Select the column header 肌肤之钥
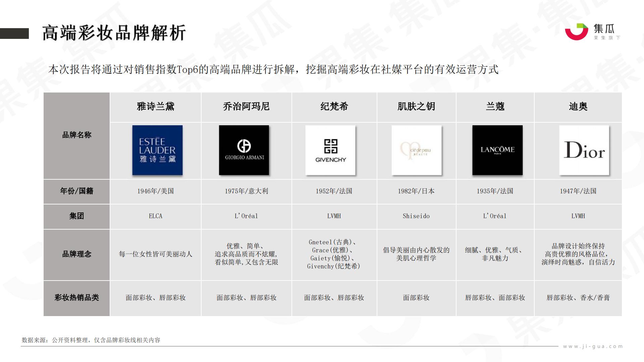 (416, 107)
